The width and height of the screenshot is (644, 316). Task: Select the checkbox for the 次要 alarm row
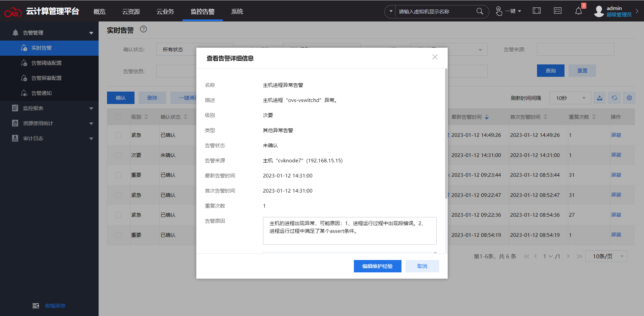(119, 155)
